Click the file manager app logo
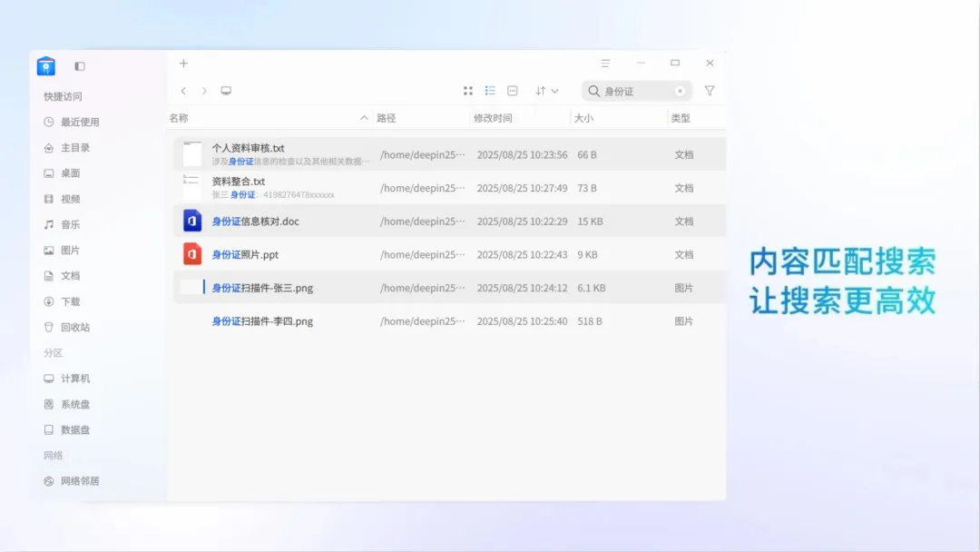980x552 pixels. click(x=45, y=65)
